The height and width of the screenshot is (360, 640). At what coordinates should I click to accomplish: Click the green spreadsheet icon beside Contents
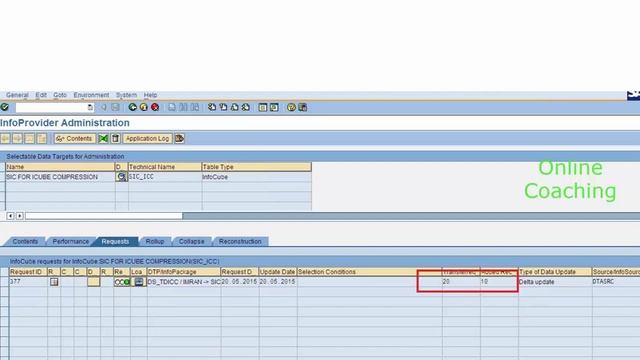click(x=103, y=138)
